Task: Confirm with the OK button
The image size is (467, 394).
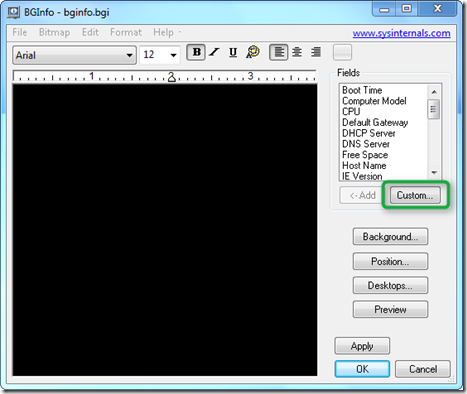Action: click(x=362, y=369)
